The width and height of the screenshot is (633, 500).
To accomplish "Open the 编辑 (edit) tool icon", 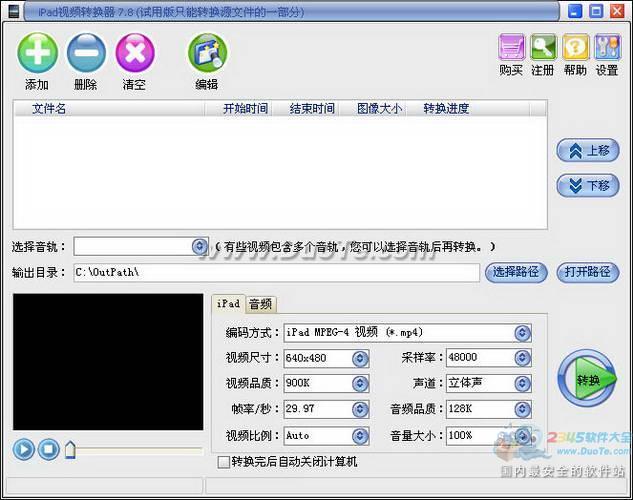I will (208, 53).
